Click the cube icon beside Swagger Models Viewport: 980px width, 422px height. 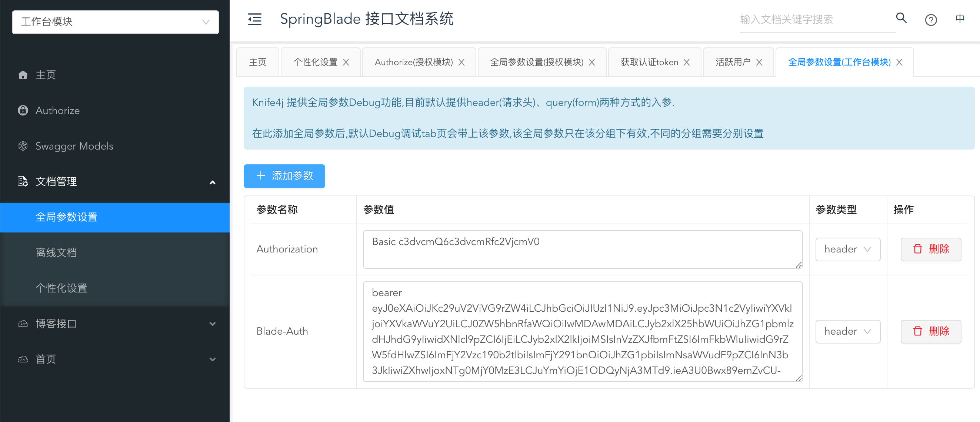click(x=23, y=145)
